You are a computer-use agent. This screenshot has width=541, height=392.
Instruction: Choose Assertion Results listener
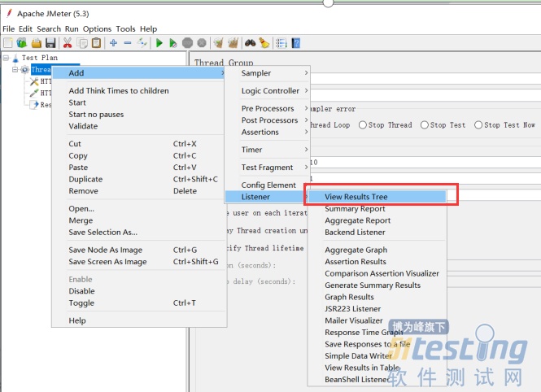point(377,262)
